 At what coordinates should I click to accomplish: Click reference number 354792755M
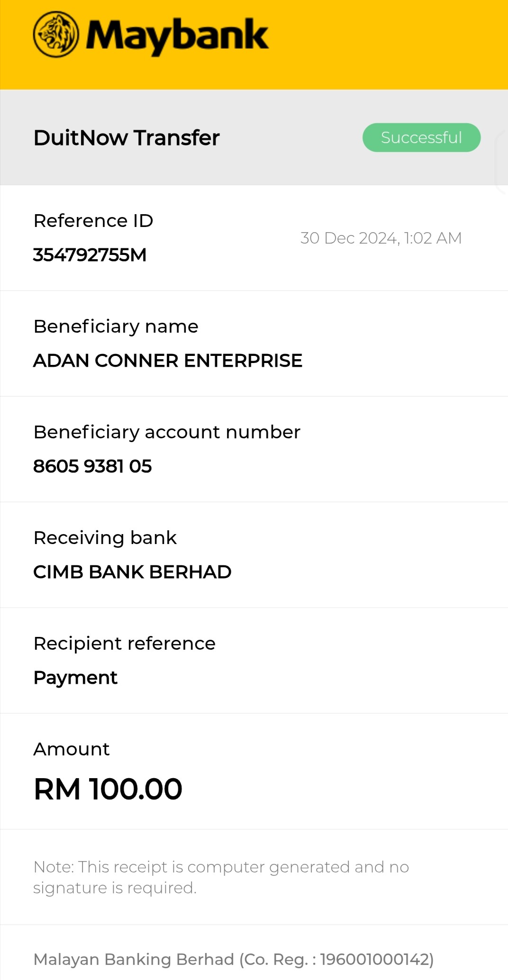click(90, 255)
